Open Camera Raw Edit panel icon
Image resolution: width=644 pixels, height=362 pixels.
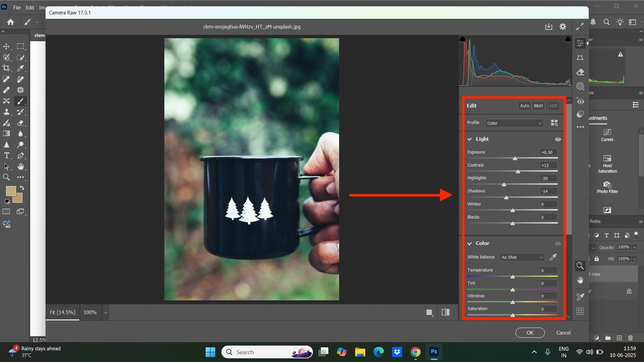pos(580,43)
